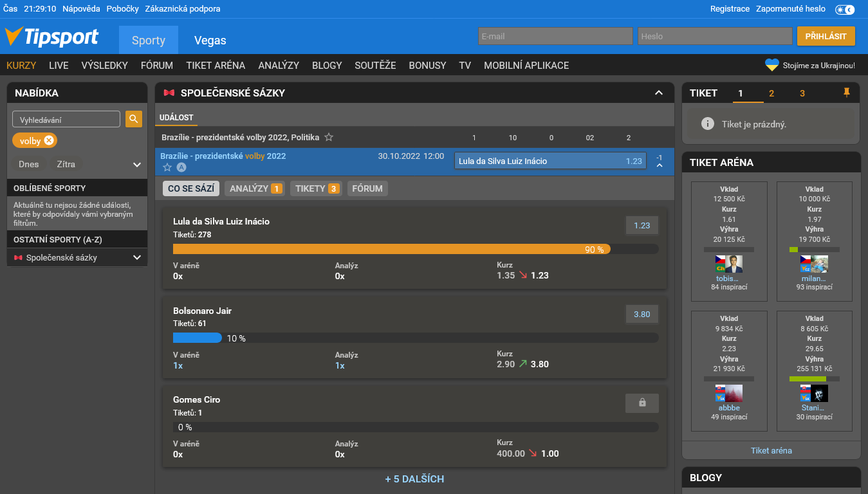Focus the Heslo password field
Viewport: 868px width, 494px height.
click(x=715, y=36)
